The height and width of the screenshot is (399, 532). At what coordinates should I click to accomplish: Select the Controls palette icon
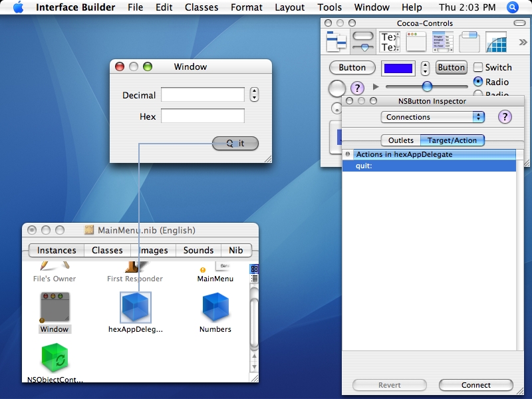[x=363, y=41]
